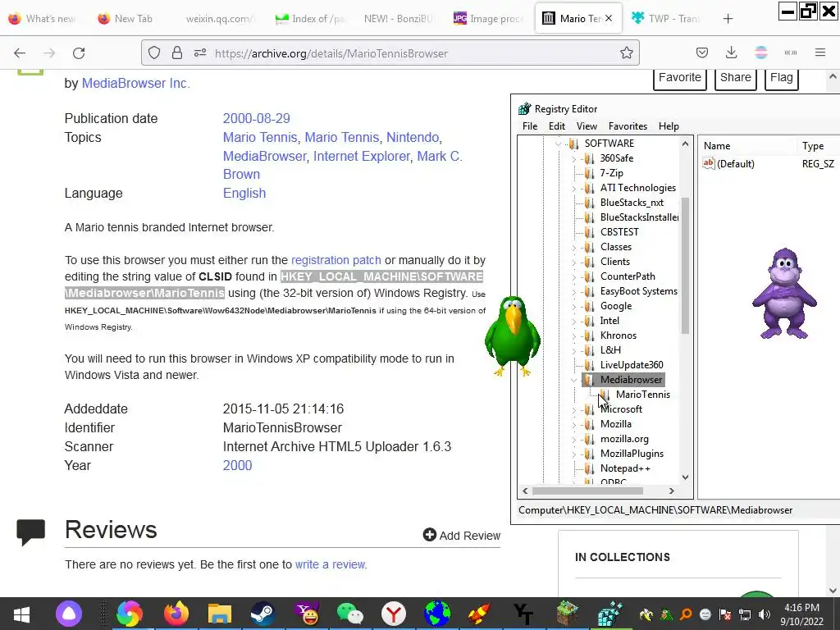The height and width of the screenshot is (630, 840).
Task: Expand the 360Safe registry key
Action: (x=574, y=158)
